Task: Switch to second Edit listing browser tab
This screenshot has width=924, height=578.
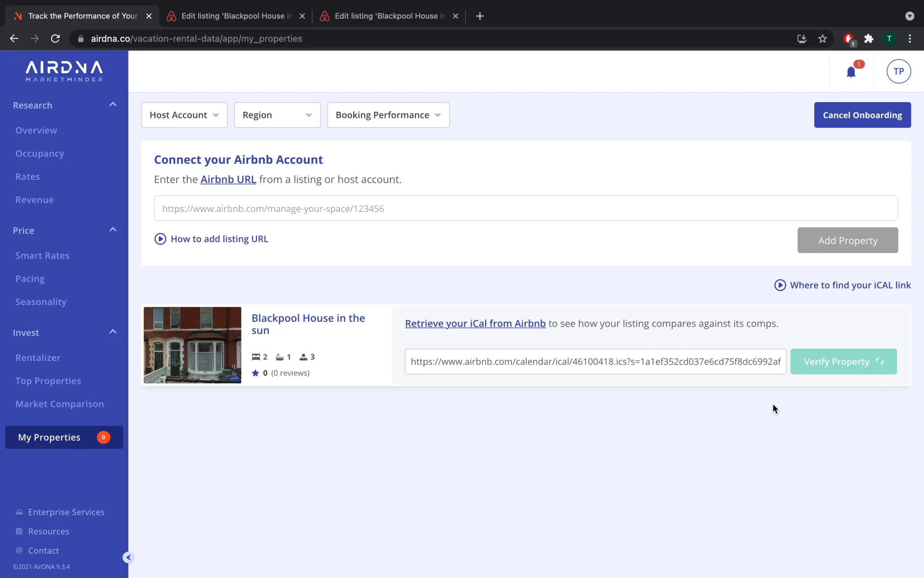Action: click(x=389, y=16)
